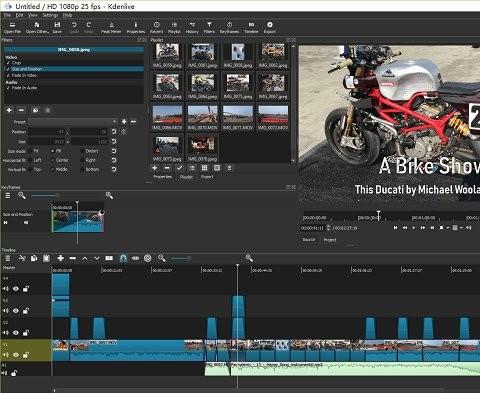Open the Preset dropdown
This screenshot has width=480, height=393.
[x=73, y=122]
